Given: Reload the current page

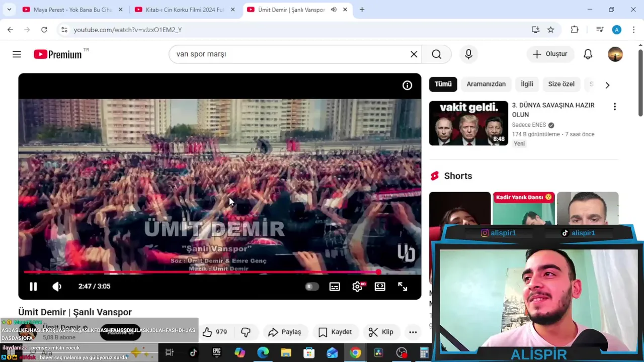Looking at the screenshot, I should pos(44,30).
